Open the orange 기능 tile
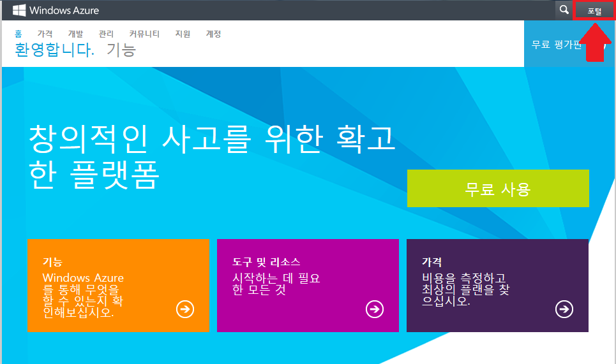The image size is (616, 364). 118,286
